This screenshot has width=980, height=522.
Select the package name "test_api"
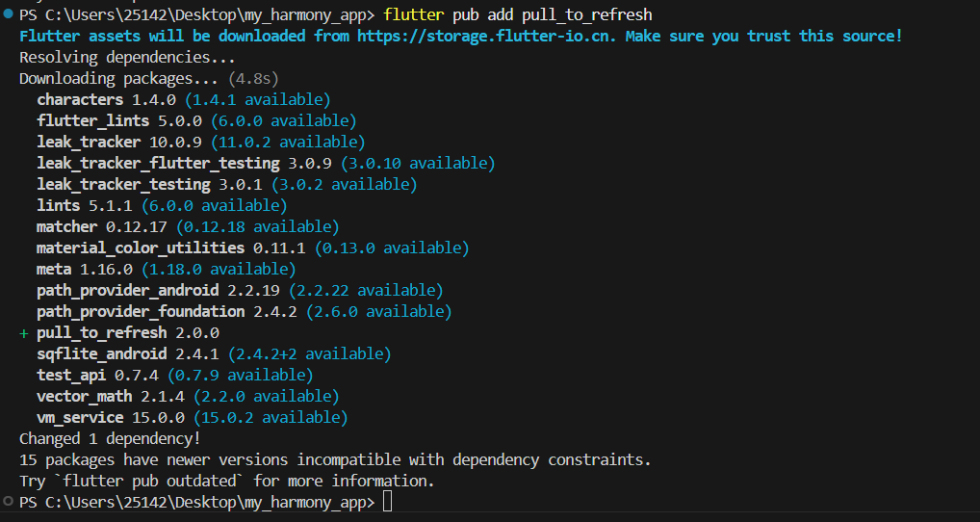(x=71, y=376)
